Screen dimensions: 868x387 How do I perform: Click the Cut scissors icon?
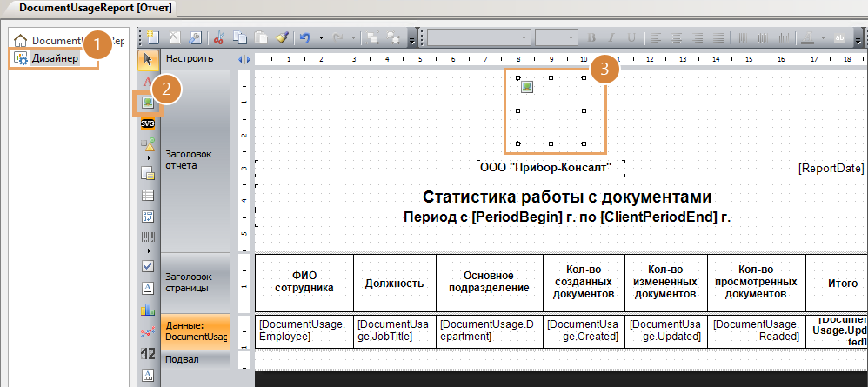click(x=219, y=38)
